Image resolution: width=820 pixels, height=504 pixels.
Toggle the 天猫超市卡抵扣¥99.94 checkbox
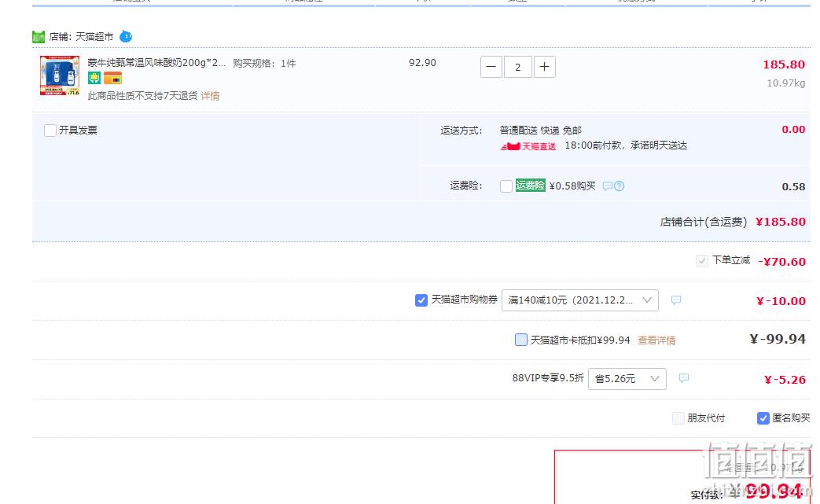[521, 340]
